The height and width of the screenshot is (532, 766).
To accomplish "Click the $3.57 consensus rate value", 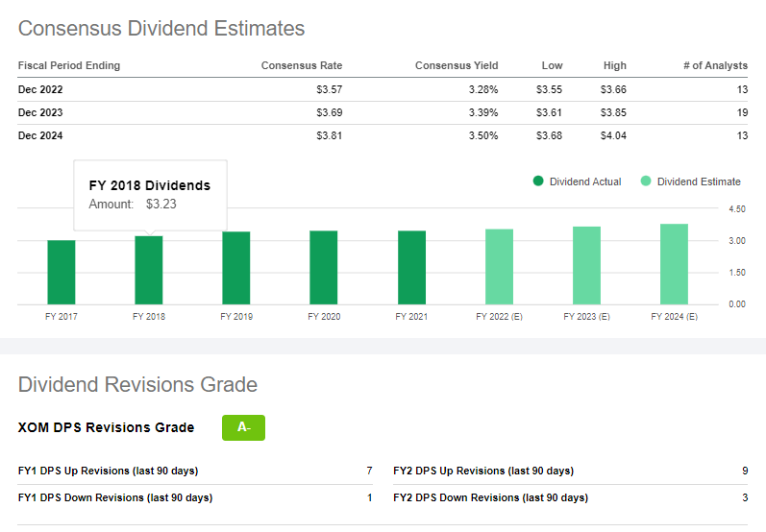I will (330, 89).
